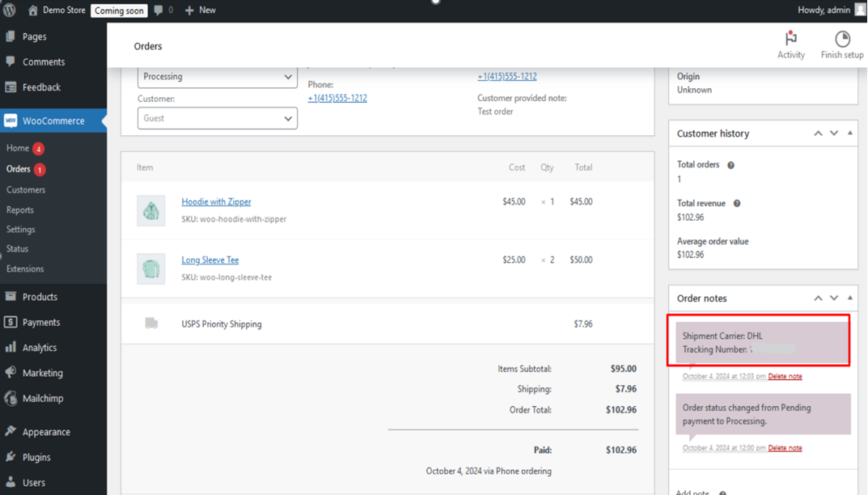Viewport: 868px width, 495px height.
Task: Click the Long Sleeve Tee thumbnail
Action: click(151, 269)
